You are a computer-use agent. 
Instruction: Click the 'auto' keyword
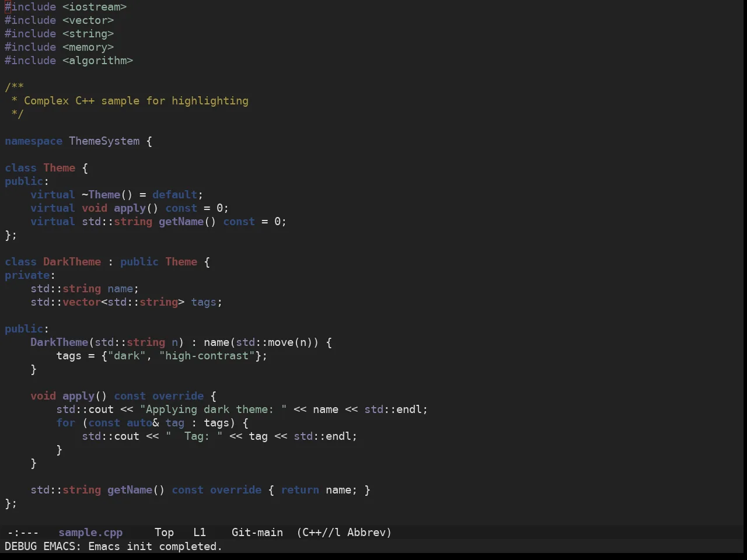click(x=139, y=423)
